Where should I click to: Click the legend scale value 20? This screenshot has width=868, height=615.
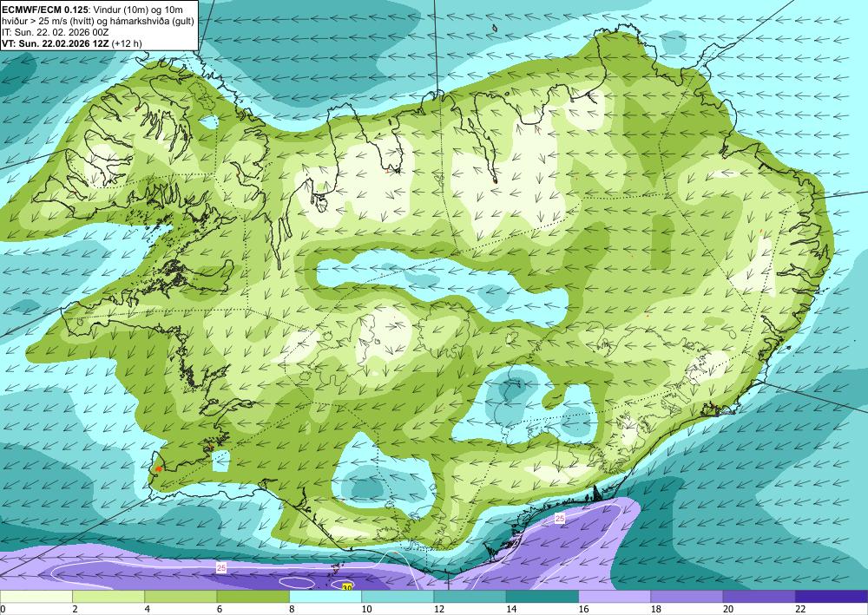tap(728, 609)
